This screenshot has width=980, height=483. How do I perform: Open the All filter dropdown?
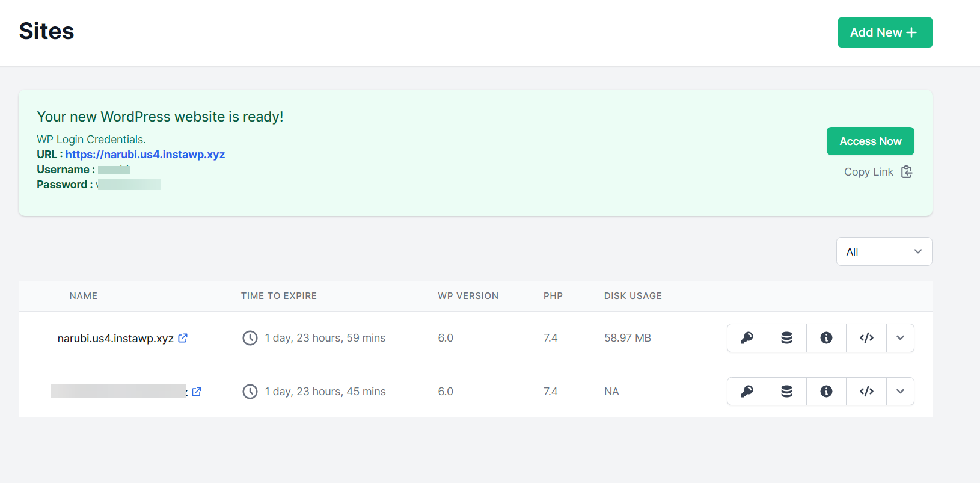click(884, 251)
